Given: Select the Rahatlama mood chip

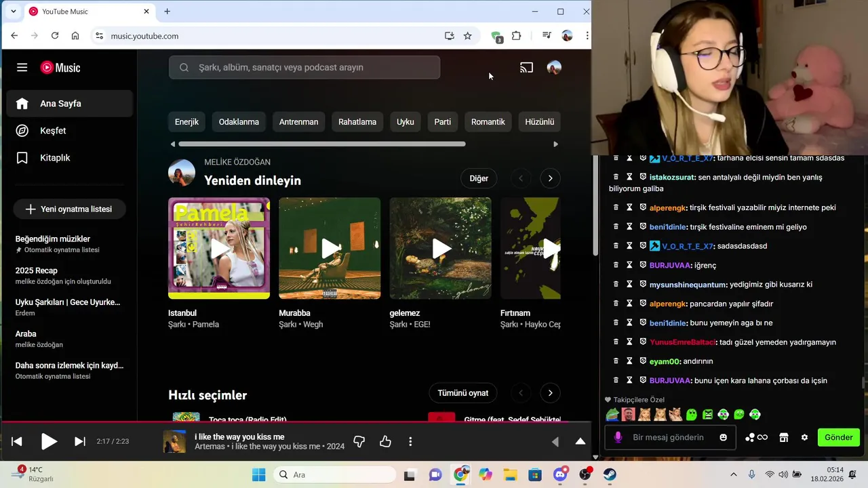Looking at the screenshot, I should tap(357, 122).
